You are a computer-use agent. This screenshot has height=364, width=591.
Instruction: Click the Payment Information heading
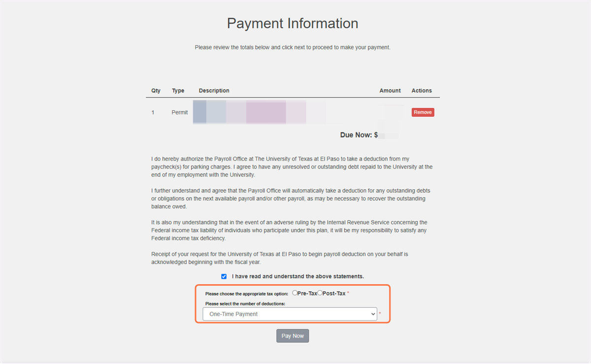pyautogui.click(x=293, y=23)
